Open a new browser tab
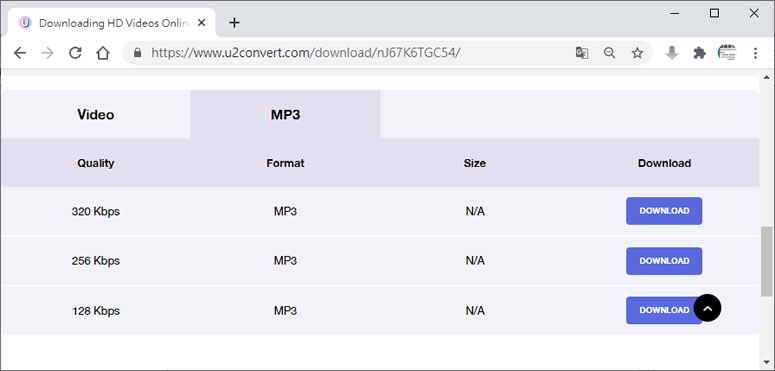 click(234, 23)
